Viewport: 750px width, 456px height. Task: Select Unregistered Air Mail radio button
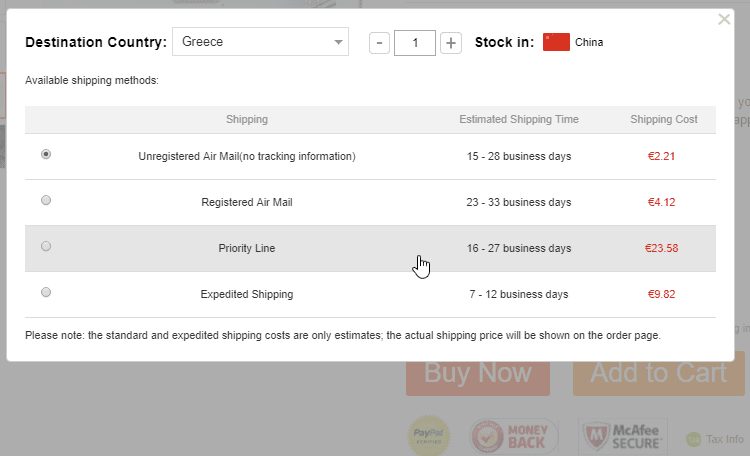pos(46,155)
